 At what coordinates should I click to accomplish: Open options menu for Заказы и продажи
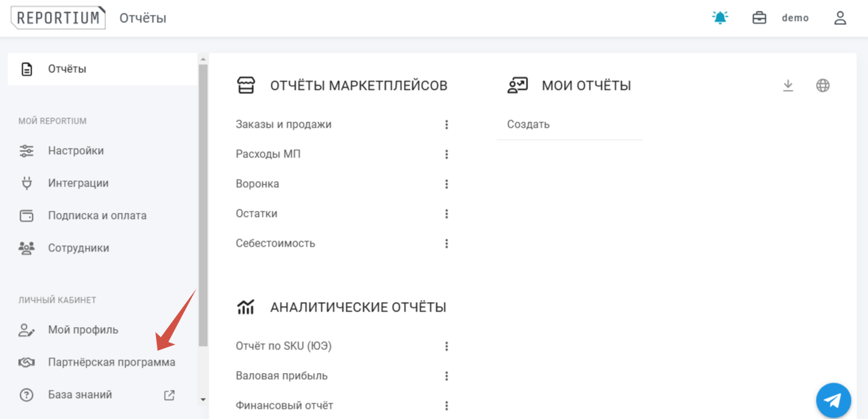click(x=446, y=125)
